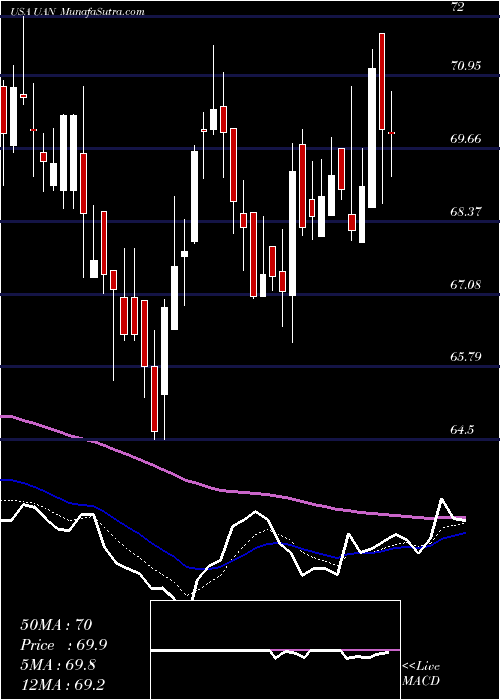Click the lowest red candle near 64.5

[x=154, y=399]
